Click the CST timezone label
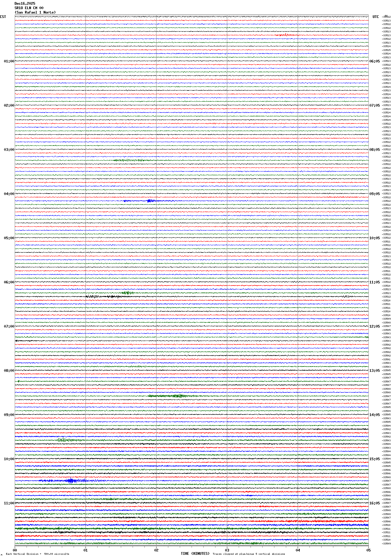The image size is (392, 558). coord(3,17)
